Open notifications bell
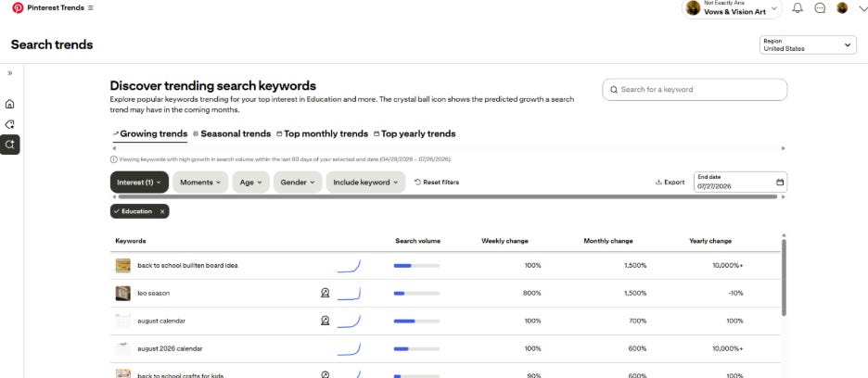This screenshot has height=378, width=868. (x=798, y=7)
